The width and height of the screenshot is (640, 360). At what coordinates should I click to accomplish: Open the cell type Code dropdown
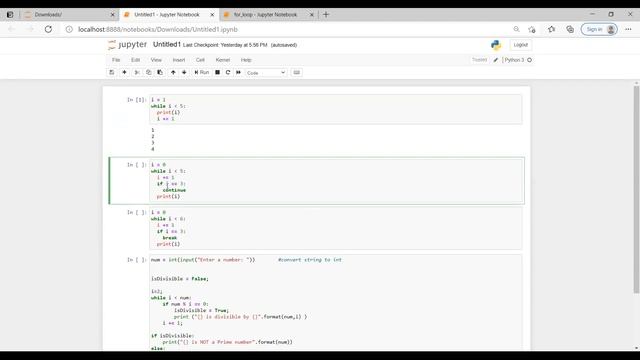(266, 73)
